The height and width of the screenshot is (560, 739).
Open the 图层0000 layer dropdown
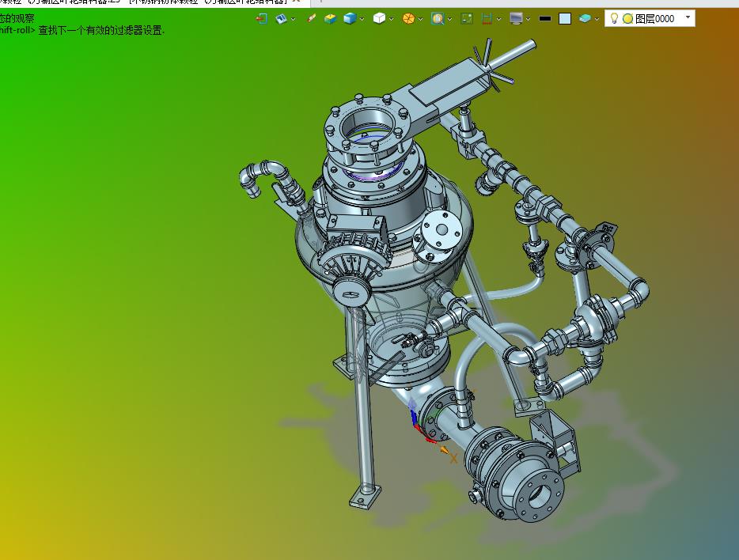[x=688, y=17]
